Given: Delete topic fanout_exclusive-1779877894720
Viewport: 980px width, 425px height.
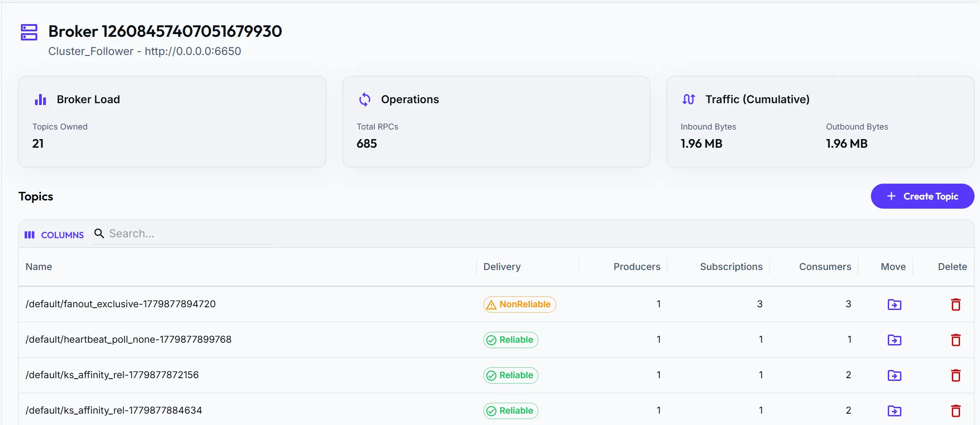Looking at the screenshot, I should pos(956,304).
